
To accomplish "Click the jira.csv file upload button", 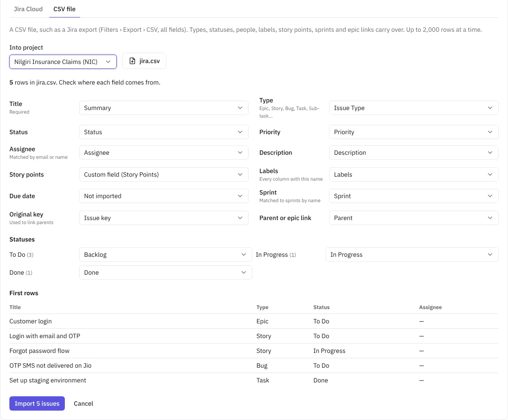I will click(x=144, y=61).
